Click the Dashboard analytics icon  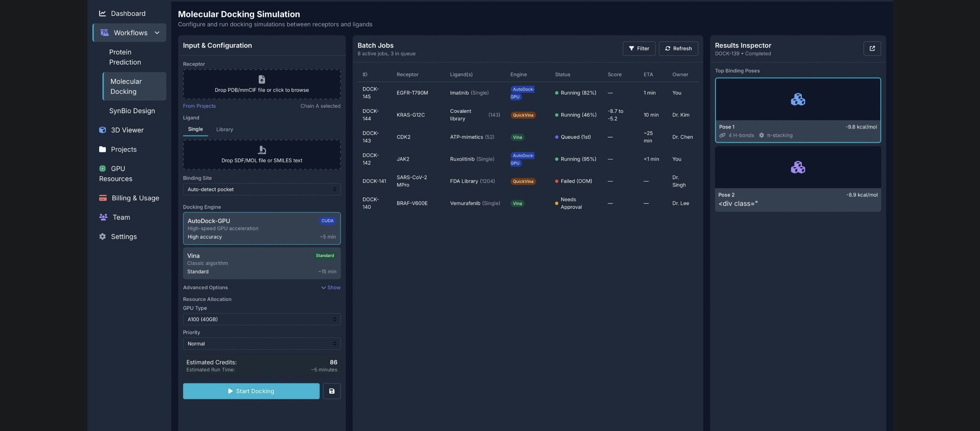tap(102, 13)
